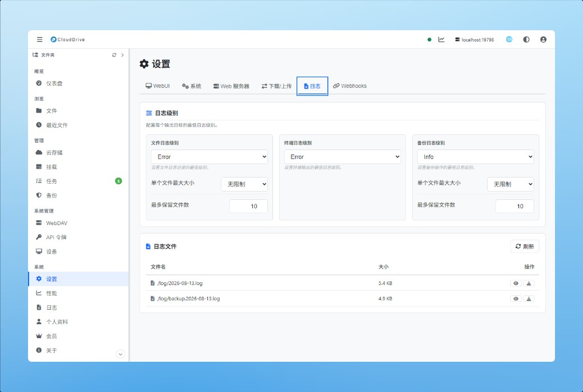Click the 日志文件 section heading
This screenshot has height=392, width=583.
(x=165, y=246)
